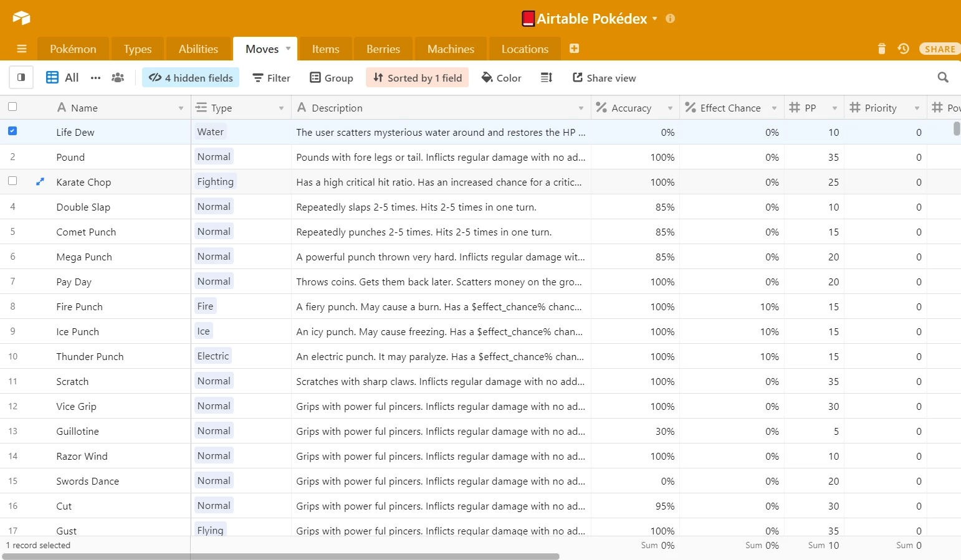Switch to the Locations table tab
Viewport: 961px width, 560px height.
click(x=525, y=49)
